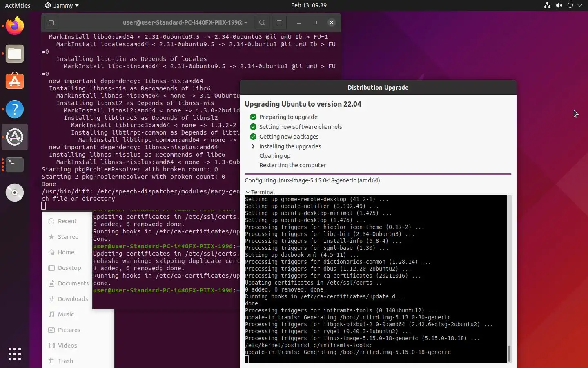Click 'Restarting the computer' step
Viewport: 588px width, 368px height.
292,165
